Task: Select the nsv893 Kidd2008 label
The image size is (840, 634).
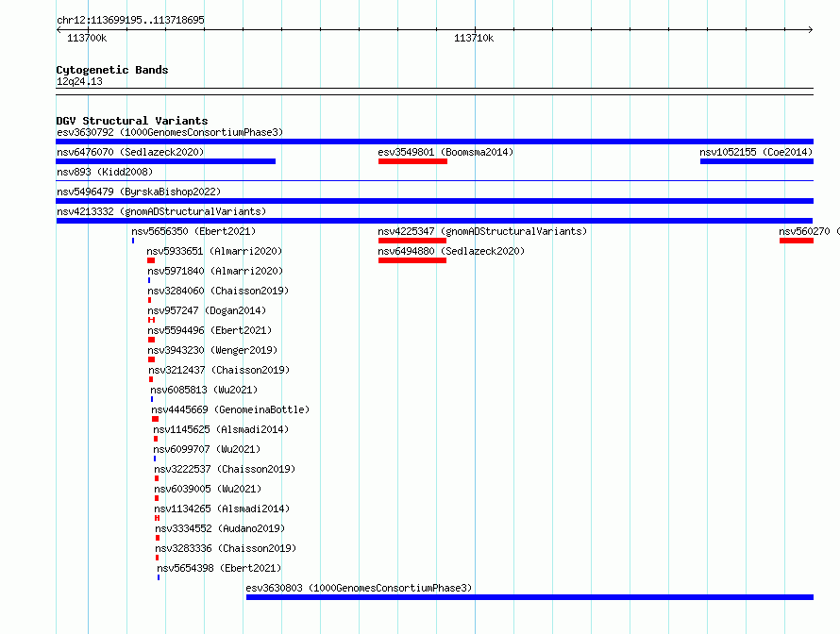Action: click(x=105, y=172)
